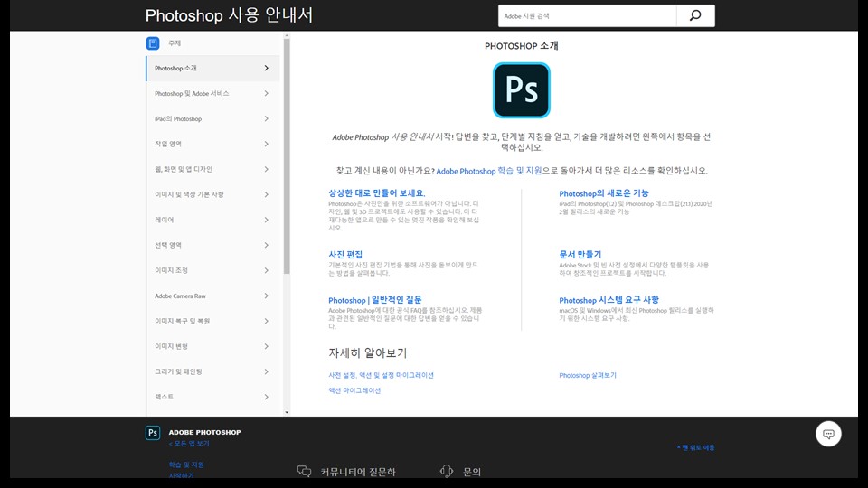Image resolution: width=868 pixels, height=488 pixels.
Task: Select Adobe Camera Raw sidebar topic
Action: click(212, 296)
